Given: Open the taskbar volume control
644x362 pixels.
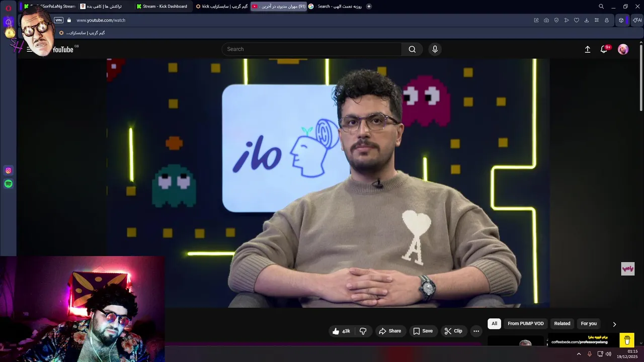Looking at the screenshot, I should (609, 354).
